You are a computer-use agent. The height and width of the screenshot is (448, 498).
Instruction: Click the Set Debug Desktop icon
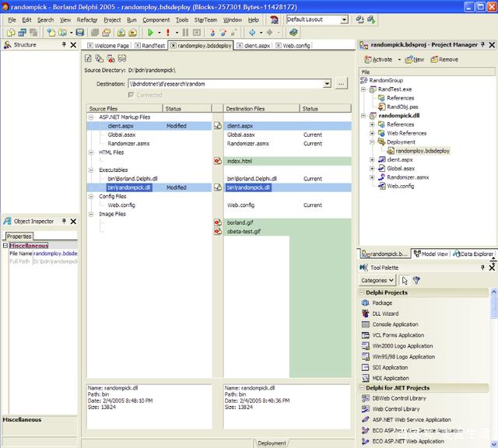pos(372,19)
